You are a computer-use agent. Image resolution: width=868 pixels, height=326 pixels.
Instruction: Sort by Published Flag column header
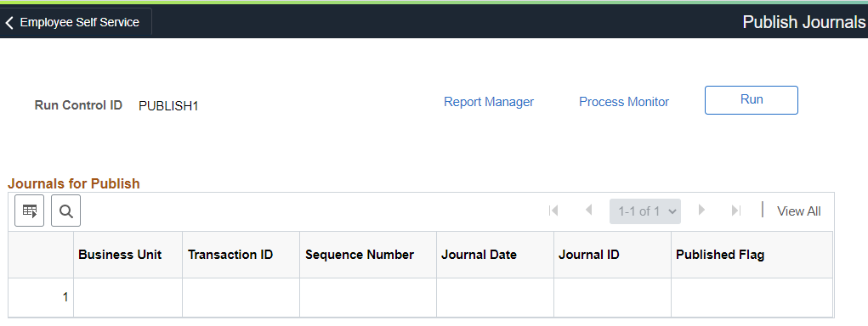[720, 255]
